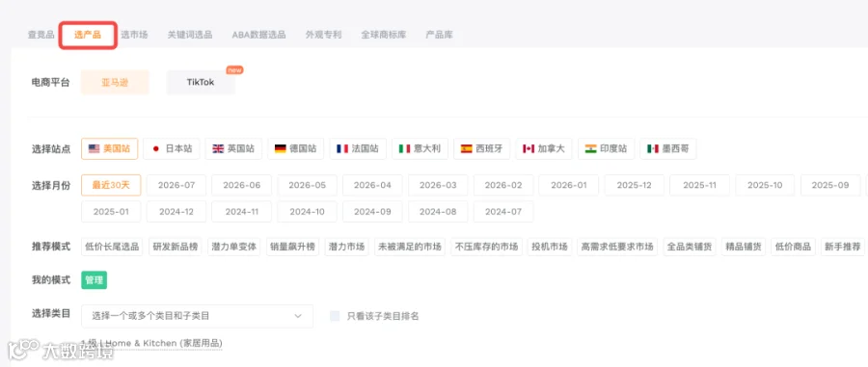Apply the 全品类铺货 mode

tap(690, 247)
